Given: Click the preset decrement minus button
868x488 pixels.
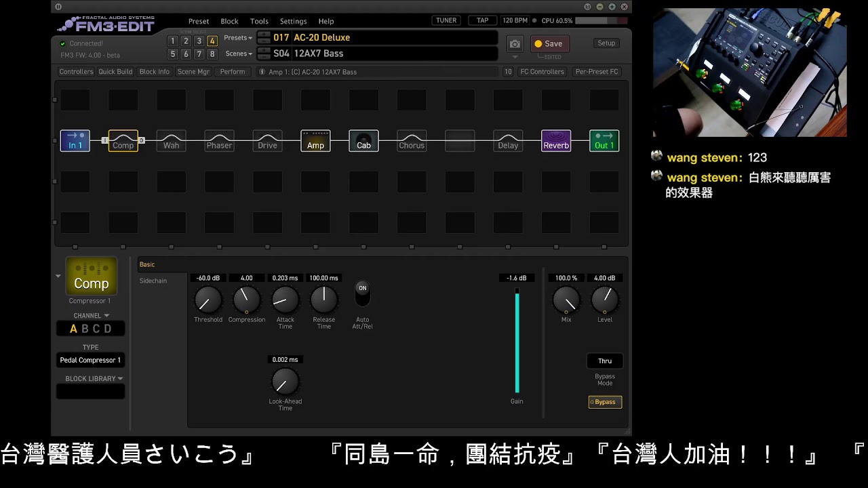Looking at the screenshot, I should coord(264,41).
